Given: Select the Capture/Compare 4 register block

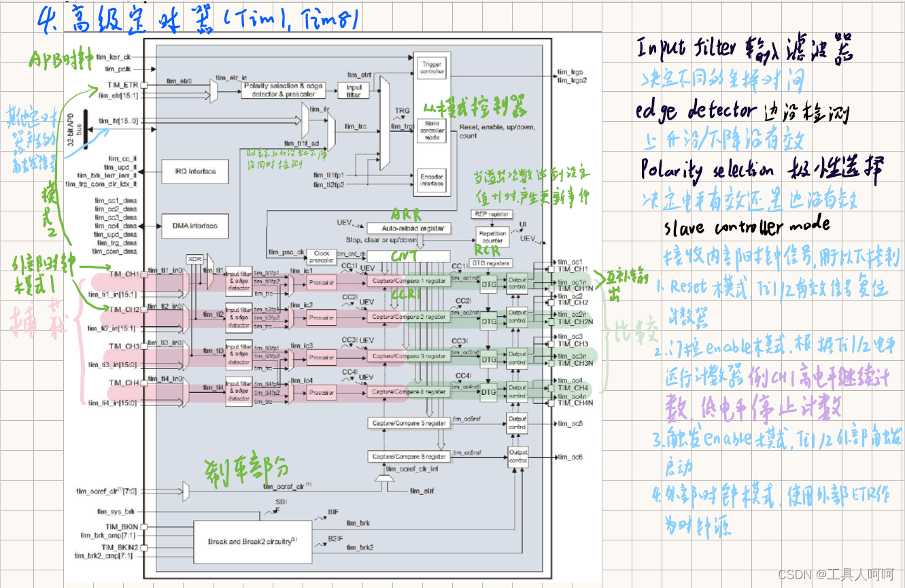Looking at the screenshot, I should point(409,392).
